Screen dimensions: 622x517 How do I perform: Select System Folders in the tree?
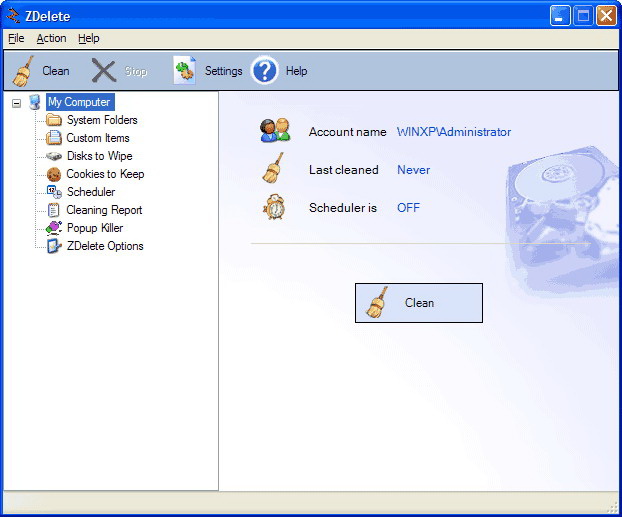click(102, 120)
